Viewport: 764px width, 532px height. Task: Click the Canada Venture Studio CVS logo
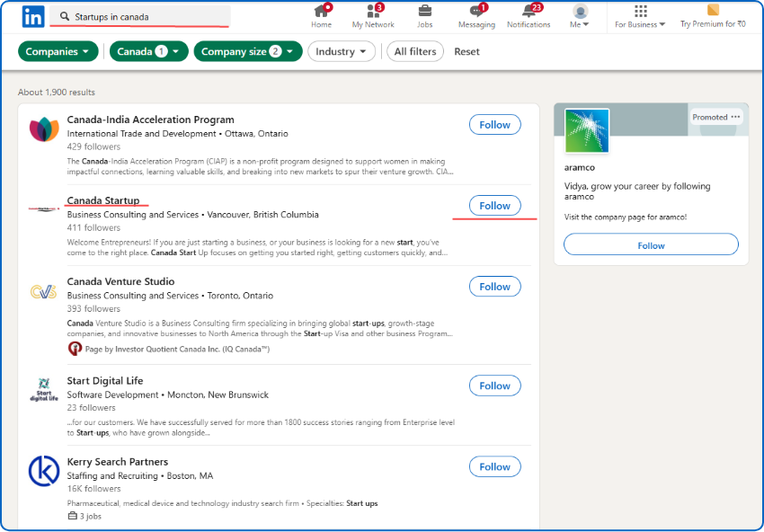(43, 291)
